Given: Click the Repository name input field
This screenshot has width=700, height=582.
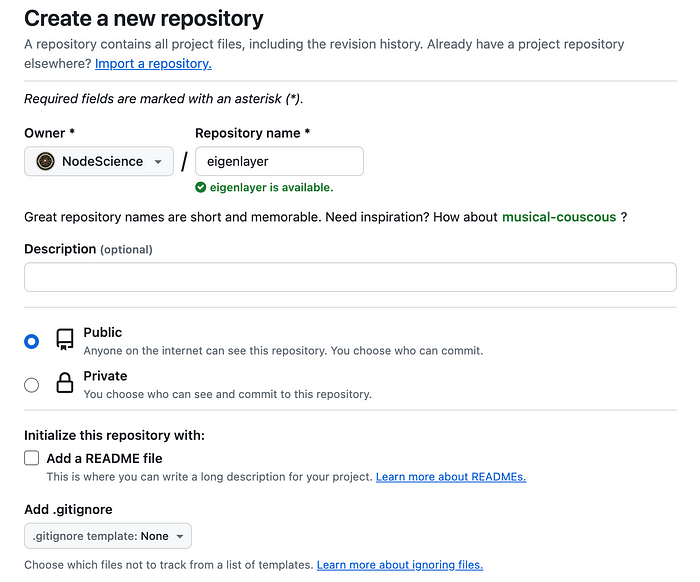Looking at the screenshot, I should [x=279, y=161].
